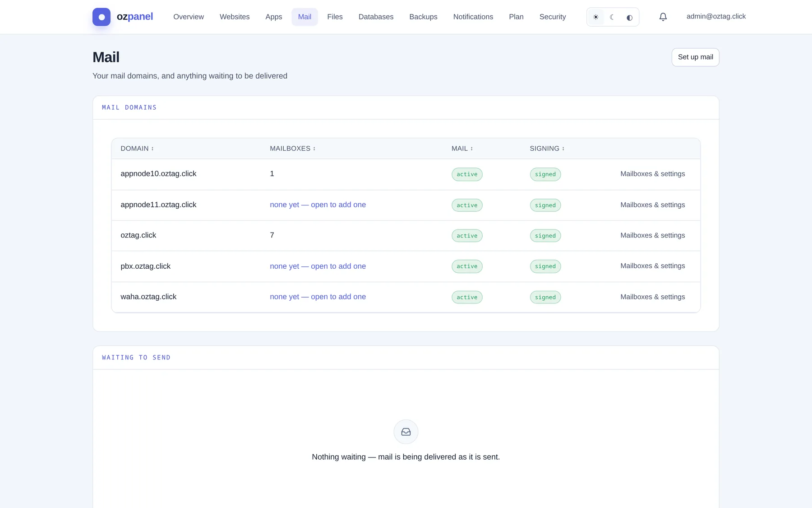The height and width of the screenshot is (508, 812).
Task: Click active badge in appnode10.oztag.click row
Action: click(x=467, y=174)
